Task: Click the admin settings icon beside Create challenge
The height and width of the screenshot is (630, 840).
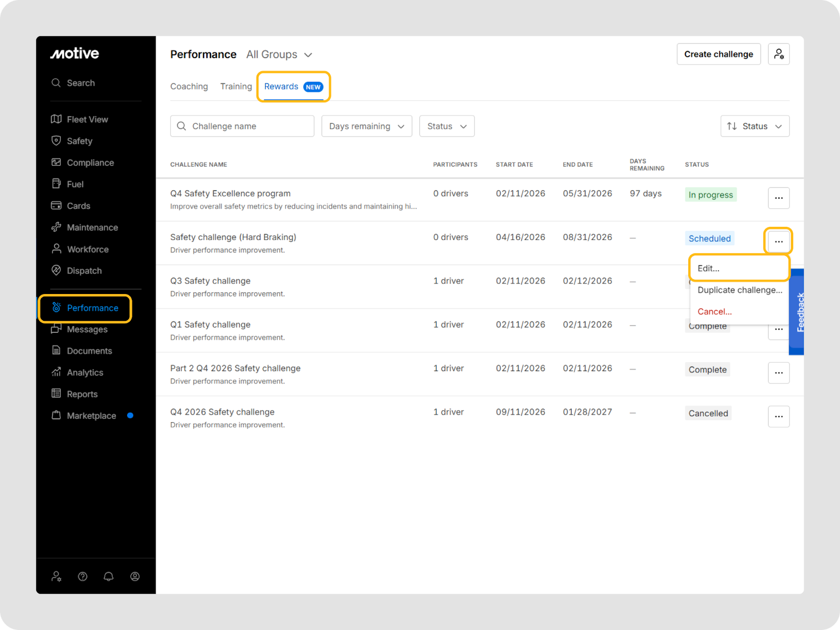Action: (x=779, y=54)
